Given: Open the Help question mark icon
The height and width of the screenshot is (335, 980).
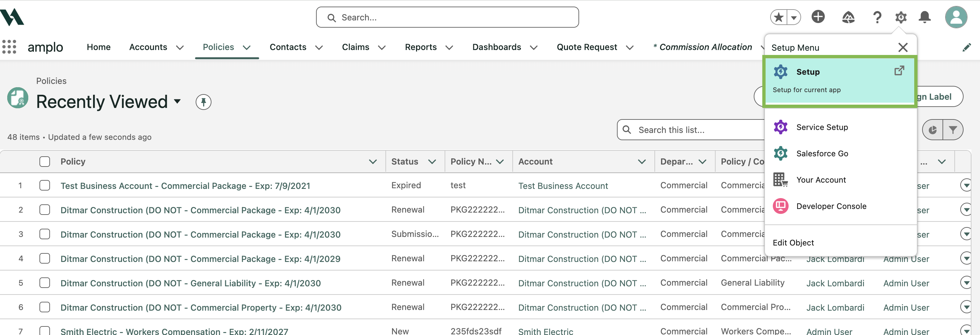Looking at the screenshot, I should [x=877, y=17].
